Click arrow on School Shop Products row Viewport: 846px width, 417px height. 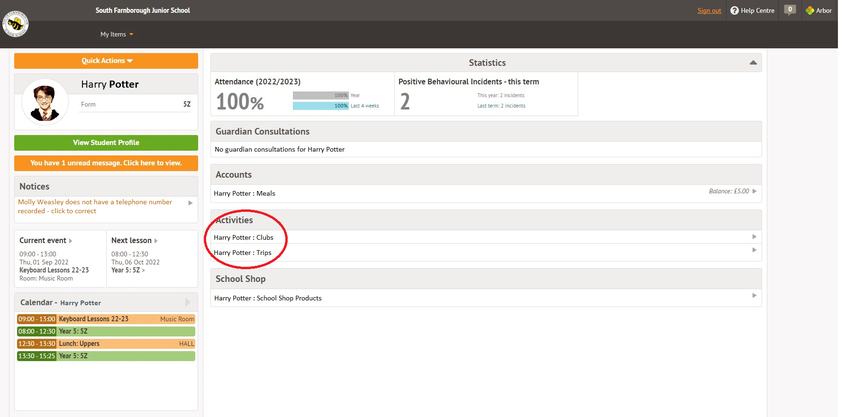click(x=754, y=296)
